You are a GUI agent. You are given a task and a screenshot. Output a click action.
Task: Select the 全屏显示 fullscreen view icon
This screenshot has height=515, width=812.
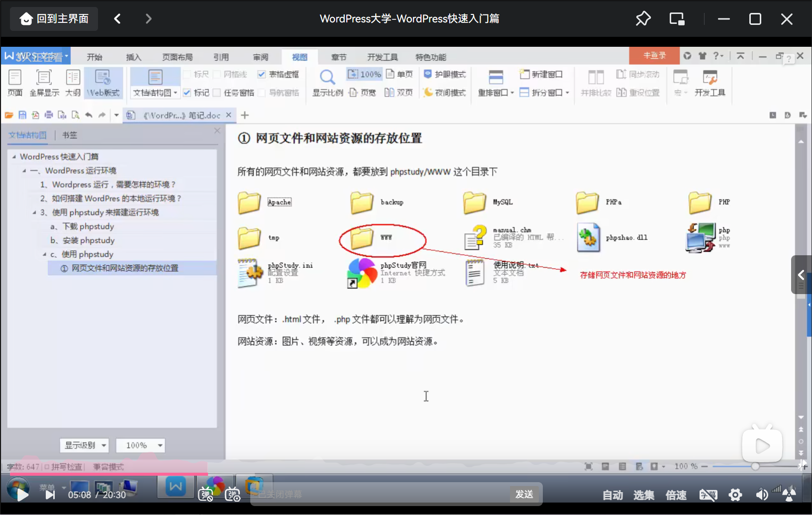[x=44, y=83]
